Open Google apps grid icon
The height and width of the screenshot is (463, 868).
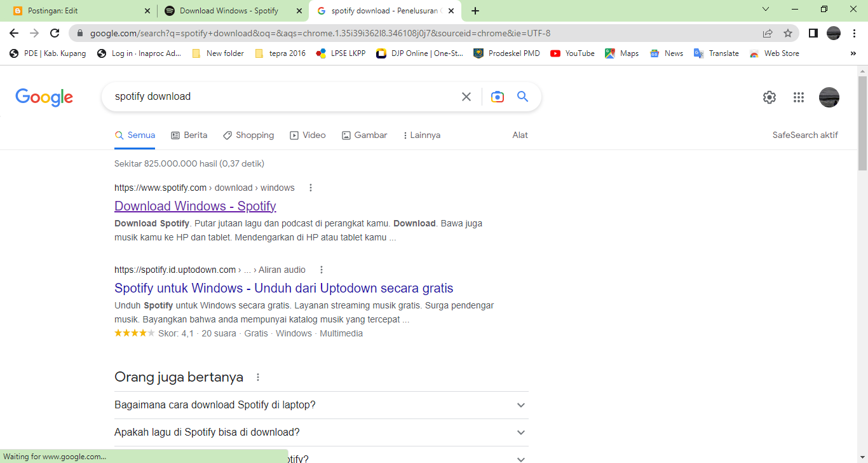(x=799, y=97)
